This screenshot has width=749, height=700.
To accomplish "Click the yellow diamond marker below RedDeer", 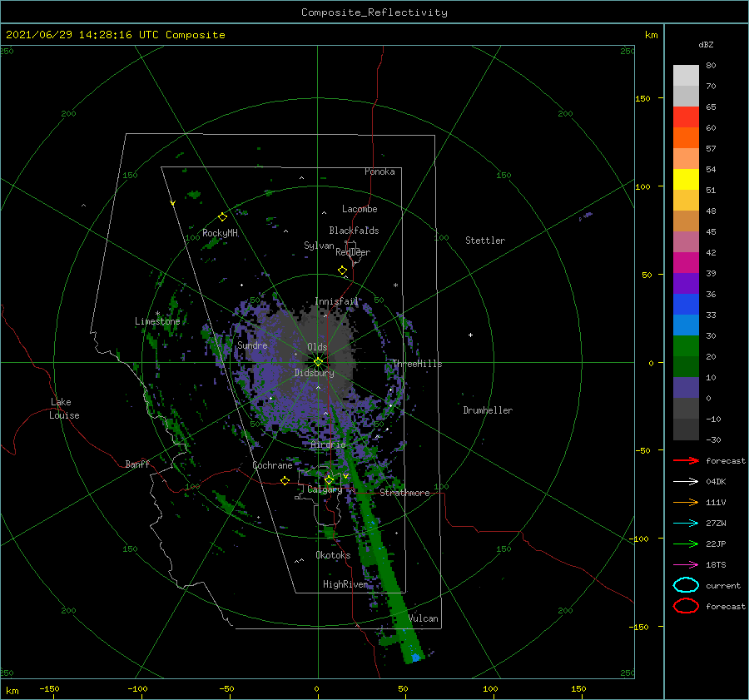I will coord(342,271).
